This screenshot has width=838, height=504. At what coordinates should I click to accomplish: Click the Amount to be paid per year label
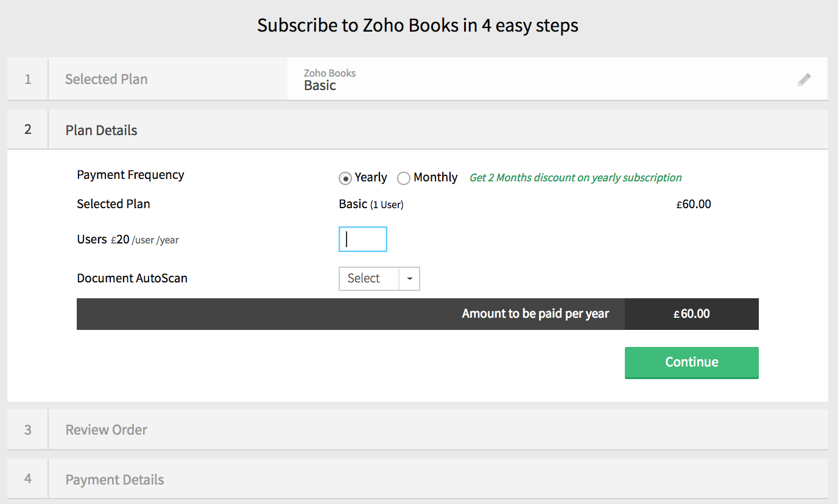click(535, 314)
